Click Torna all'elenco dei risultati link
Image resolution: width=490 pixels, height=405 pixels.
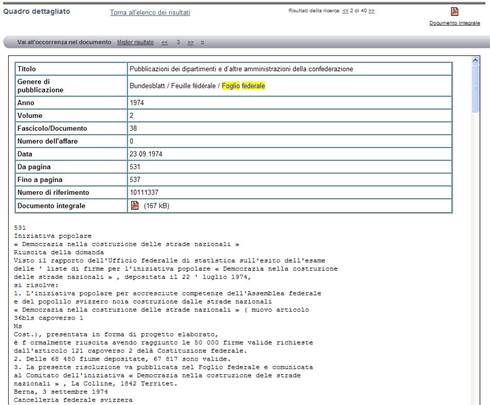(150, 12)
